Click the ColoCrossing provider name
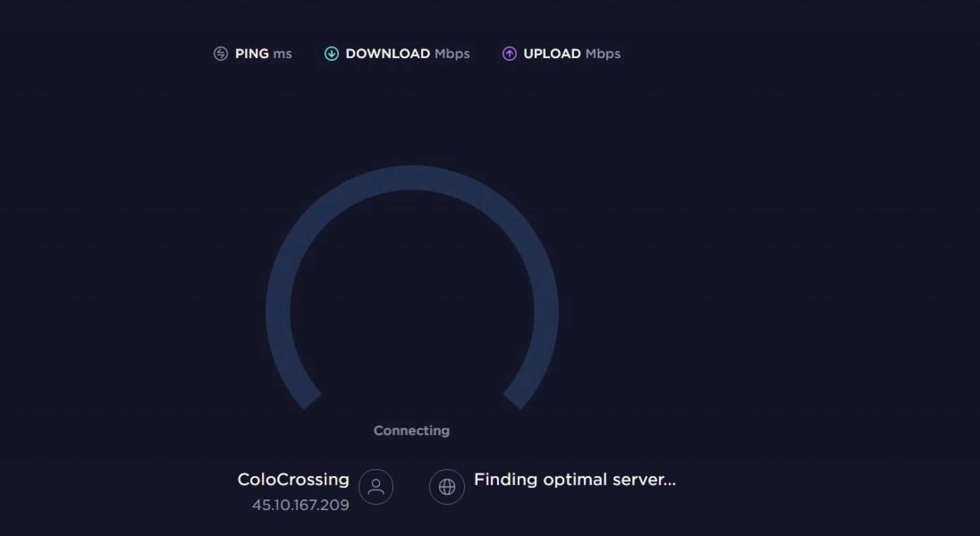The height and width of the screenshot is (536, 980). (x=293, y=480)
